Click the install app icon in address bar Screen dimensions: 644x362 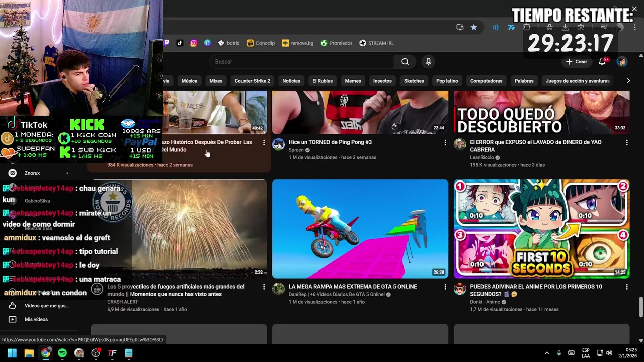(x=460, y=27)
